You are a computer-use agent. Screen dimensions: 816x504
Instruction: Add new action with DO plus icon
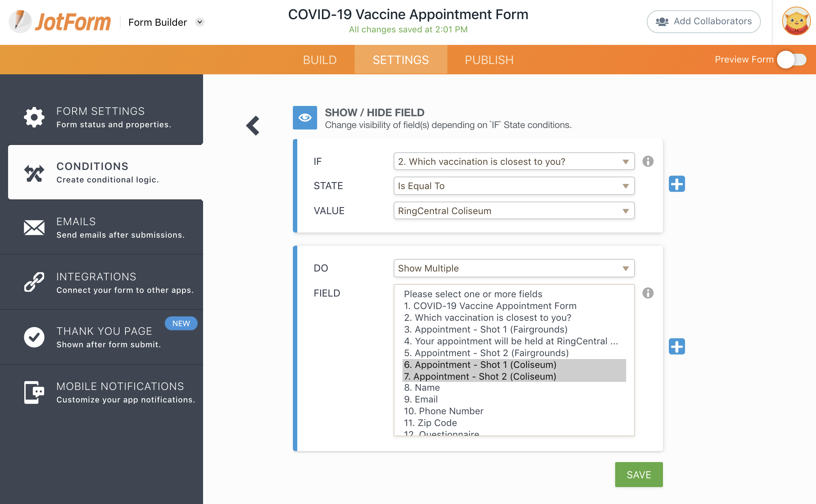677,347
